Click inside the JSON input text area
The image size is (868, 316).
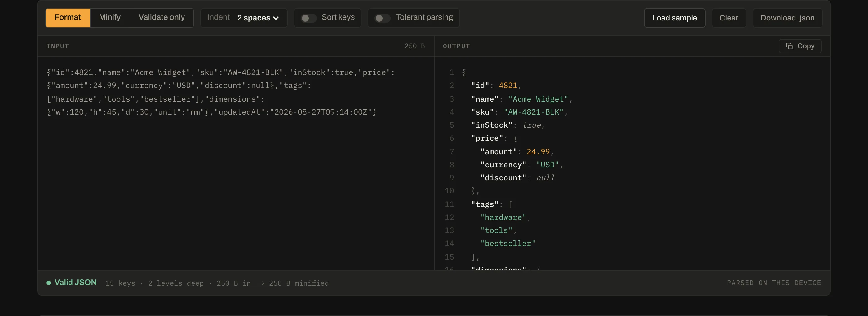[236, 163]
